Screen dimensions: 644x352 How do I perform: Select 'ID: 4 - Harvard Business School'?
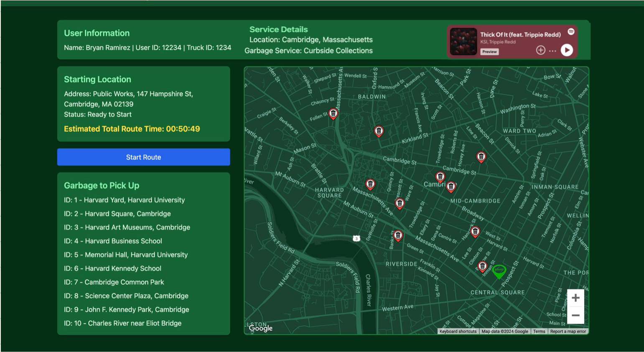[x=113, y=241]
